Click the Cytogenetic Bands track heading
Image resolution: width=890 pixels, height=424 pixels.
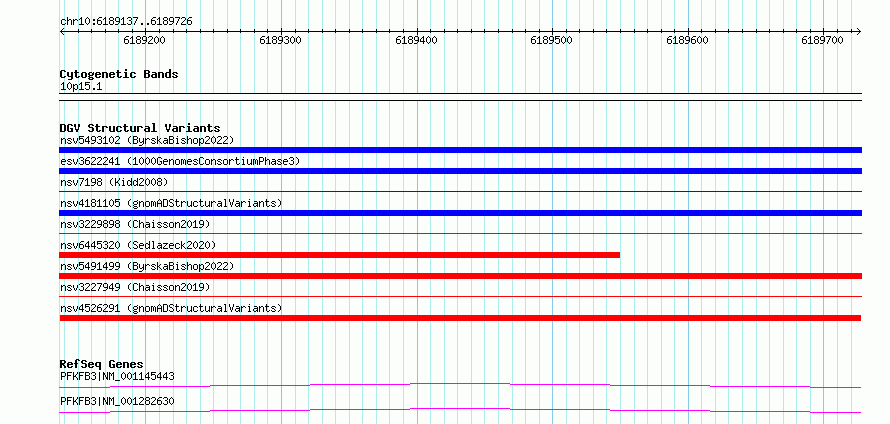(119, 74)
